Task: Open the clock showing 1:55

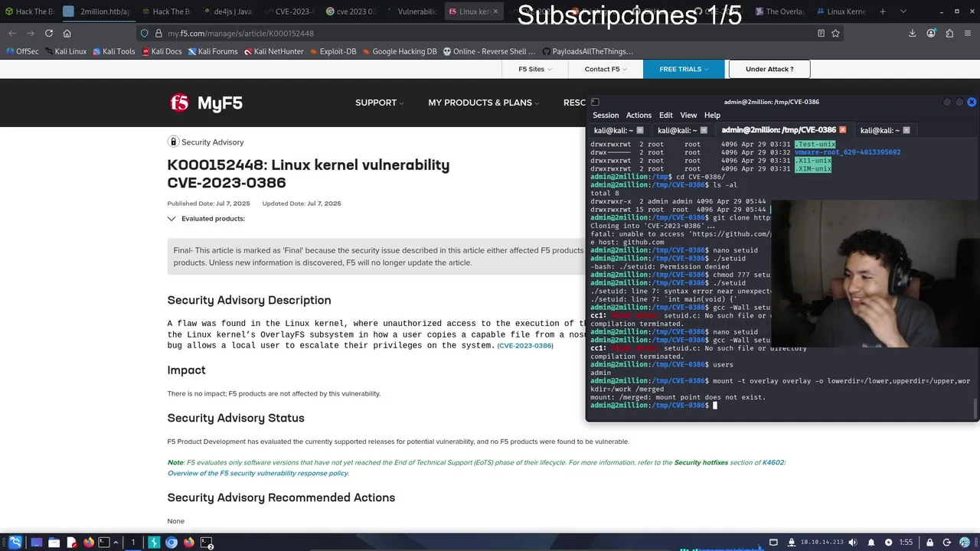Action: [x=906, y=543]
